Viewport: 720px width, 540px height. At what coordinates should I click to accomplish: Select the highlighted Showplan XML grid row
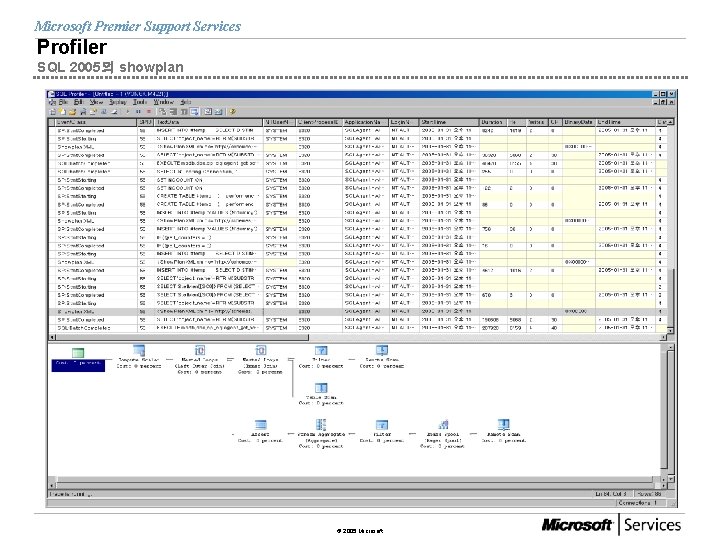pos(357,311)
